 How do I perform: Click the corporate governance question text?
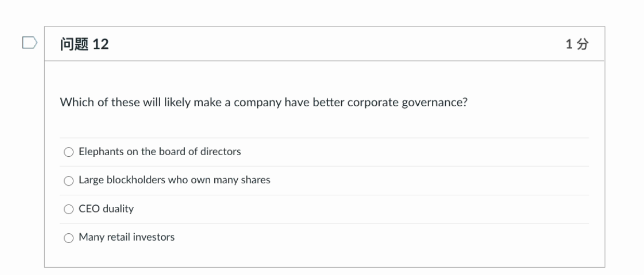(x=263, y=102)
